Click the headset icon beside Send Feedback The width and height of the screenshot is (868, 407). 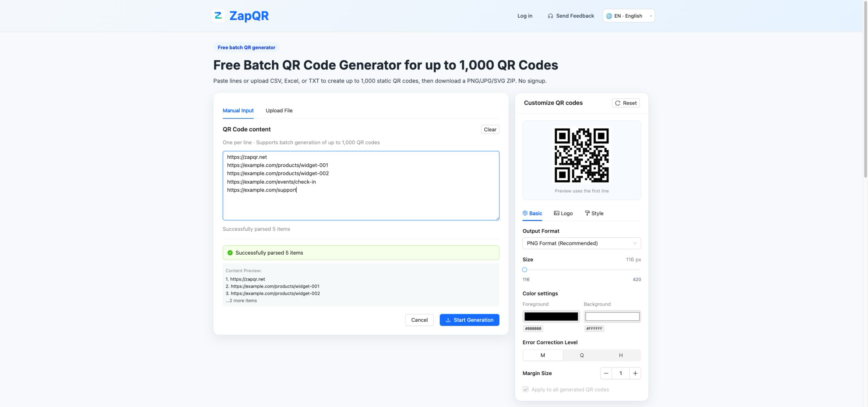pos(550,16)
